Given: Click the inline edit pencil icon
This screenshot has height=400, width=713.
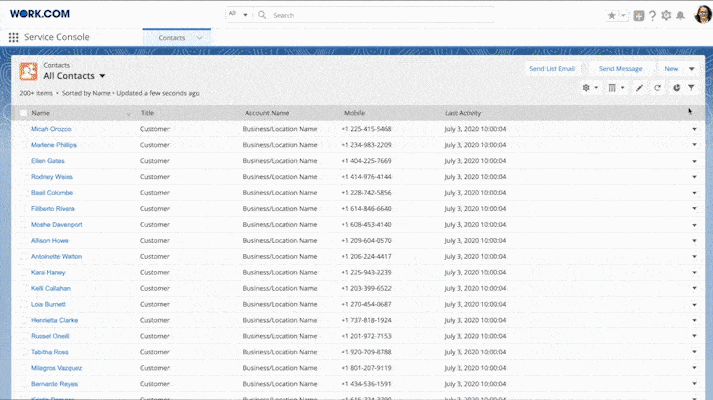Looking at the screenshot, I should [639, 88].
